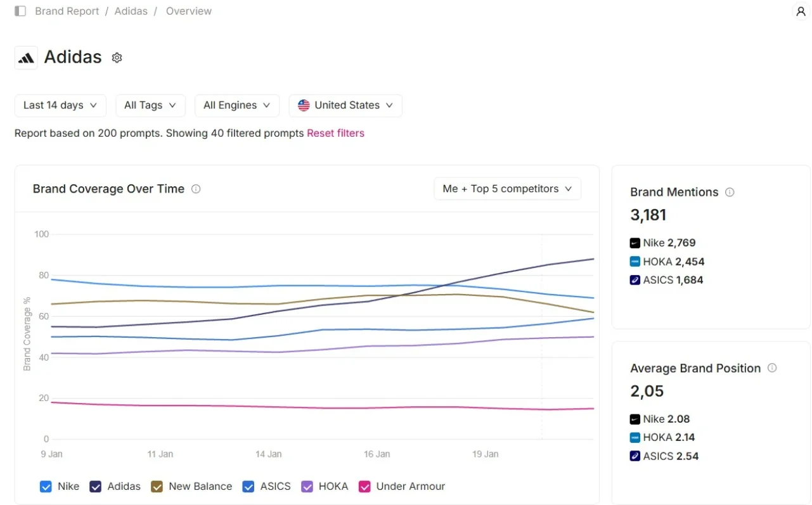Open Me + Top 5 competitors dropdown
The width and height of the screenshot is (812, 505).
click(x=507, y=189)
